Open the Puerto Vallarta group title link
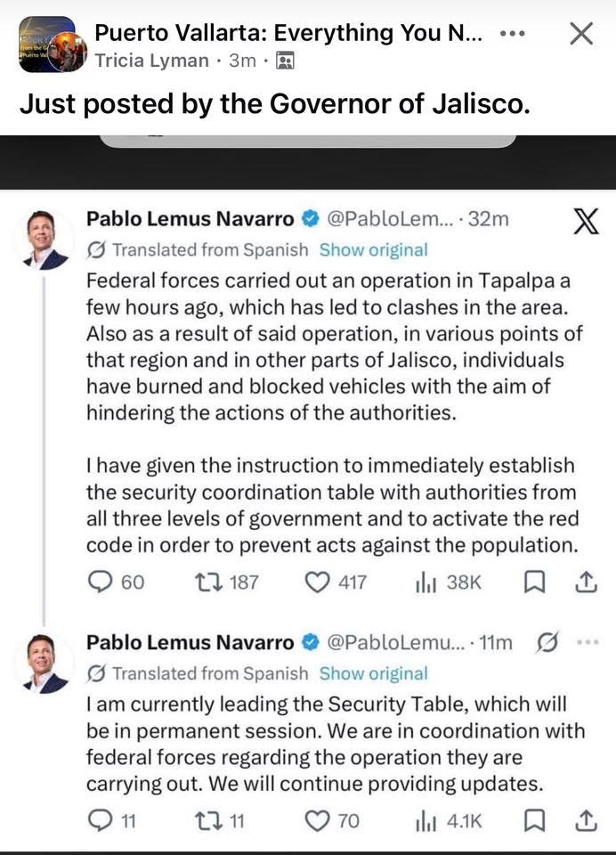This screenshot has width=616, height=855. click(x=288, y=33)
